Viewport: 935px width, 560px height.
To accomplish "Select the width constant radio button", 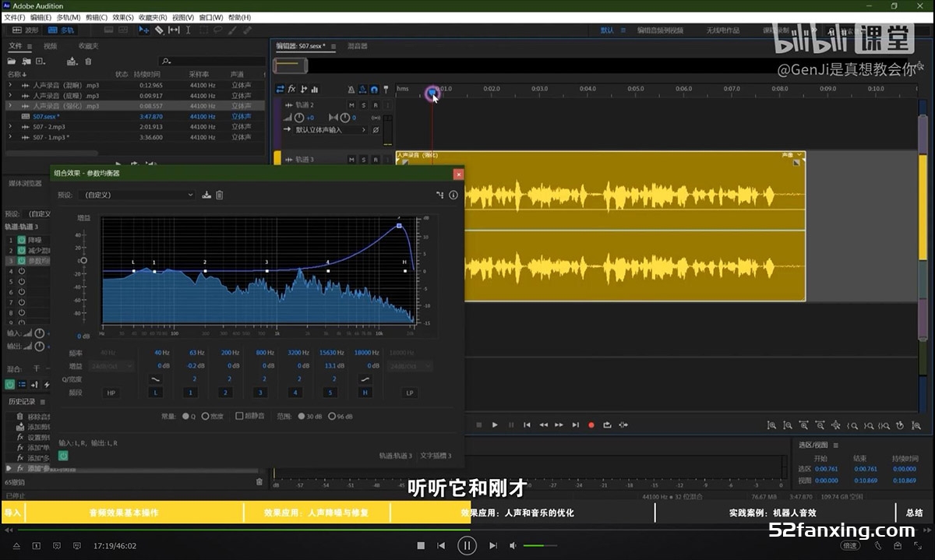I will click(x=206, y=416).
